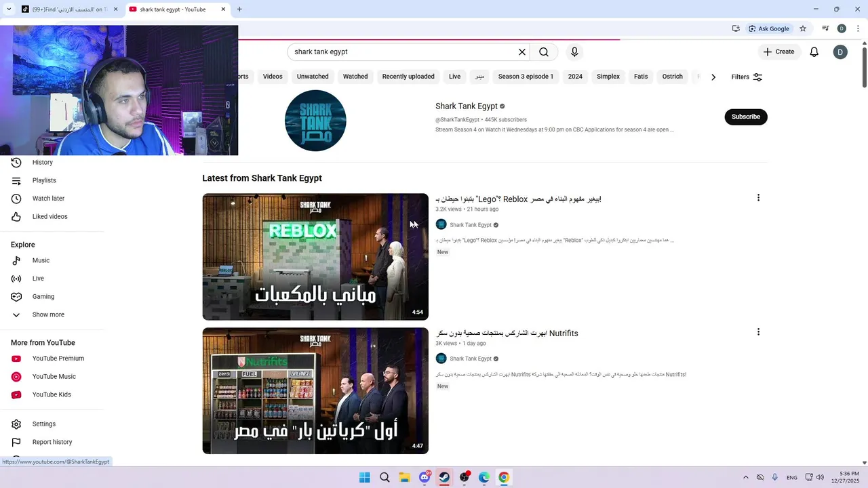Show hidden system tray icons
Image resolution: width=868 pixels, height=488 pixels.
(x=746, y=477)
